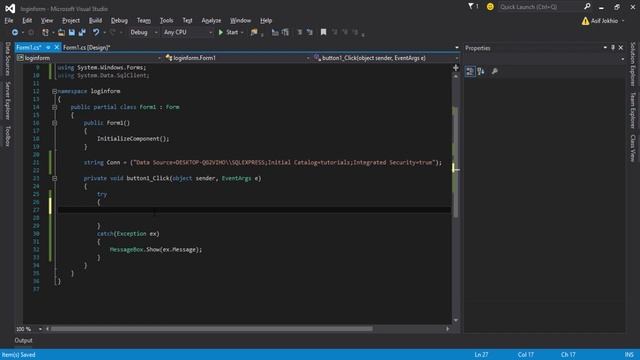Open the File menu
The width and height of the screenshot is (640, 360).
click(x=9, y=20)
